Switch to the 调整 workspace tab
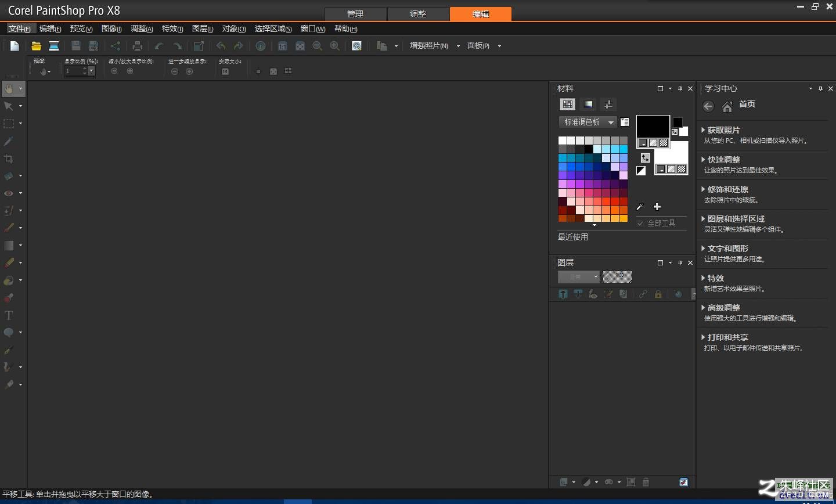836x504 pixels. [x=418, y=14]
